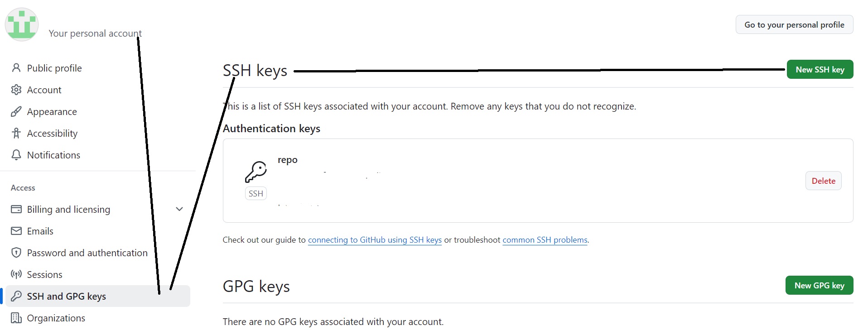Click the 'no GPG keys associated' message
868x330 pixels.
(x=333, y=321)
